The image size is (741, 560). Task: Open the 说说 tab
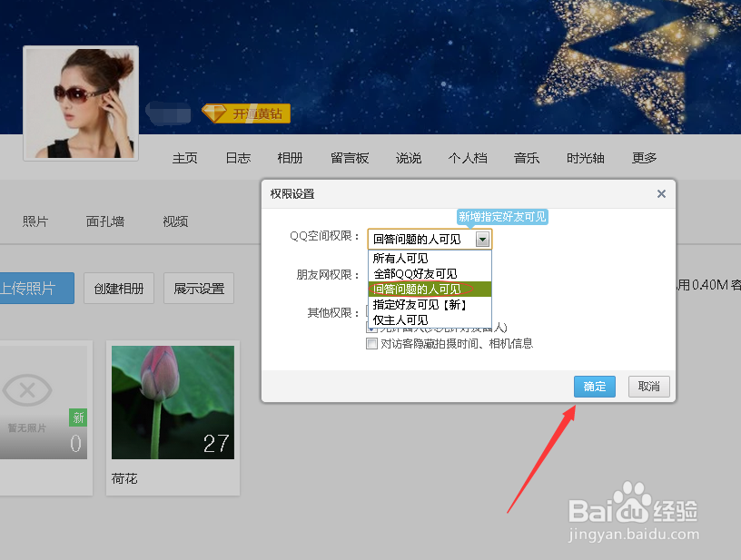[x=409, y=158]
